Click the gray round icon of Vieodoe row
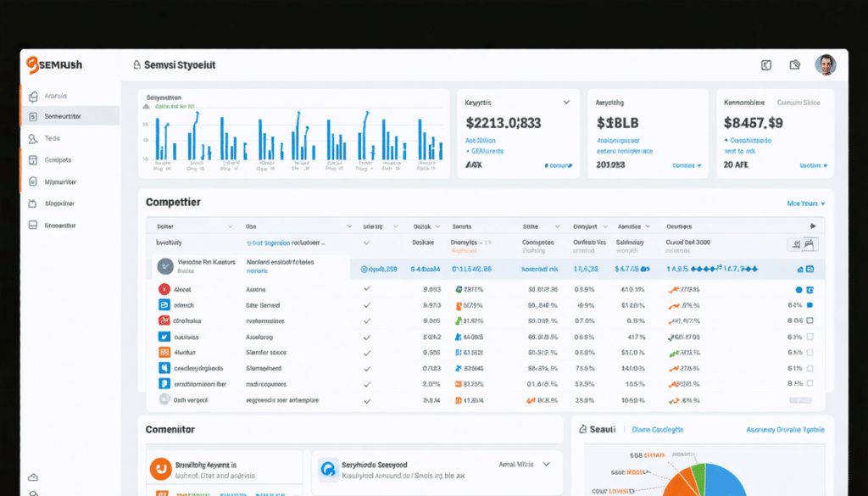 coord(165,266)
